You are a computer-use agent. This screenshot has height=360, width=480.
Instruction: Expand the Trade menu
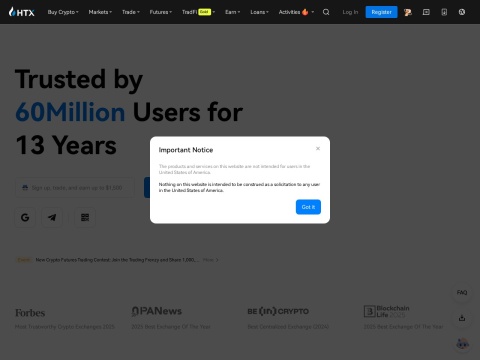pyautogui.click(x=131, y=12)
